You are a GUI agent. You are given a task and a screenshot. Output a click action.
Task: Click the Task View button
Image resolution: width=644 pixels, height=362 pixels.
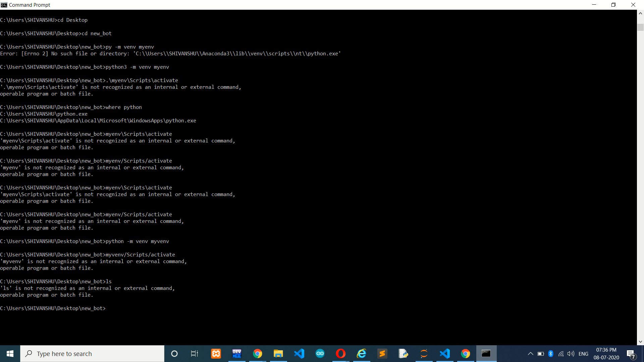[x=195, y=353]
